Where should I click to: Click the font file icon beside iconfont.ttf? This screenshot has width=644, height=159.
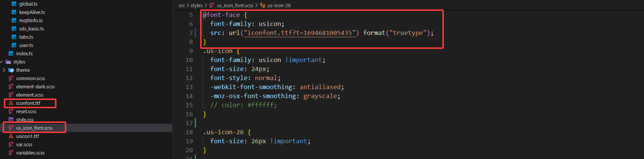pyautogui.click(x=11, y=103)
